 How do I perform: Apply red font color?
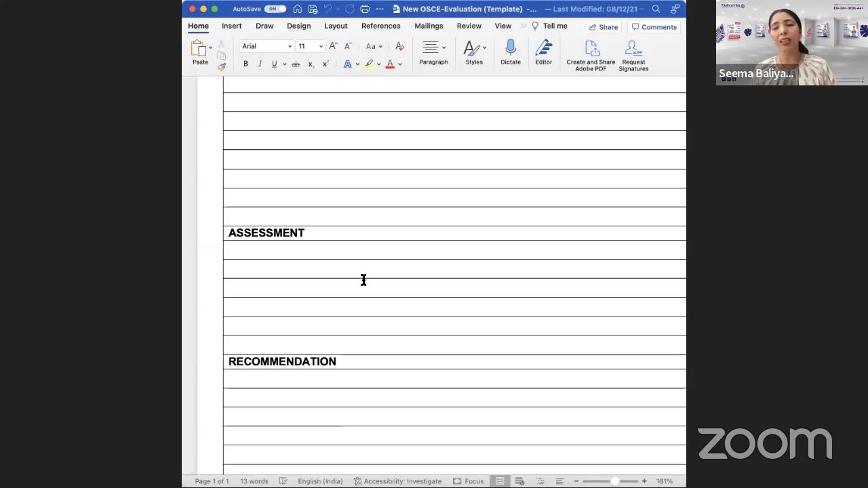pyautogui.click(x=390, y=64)
